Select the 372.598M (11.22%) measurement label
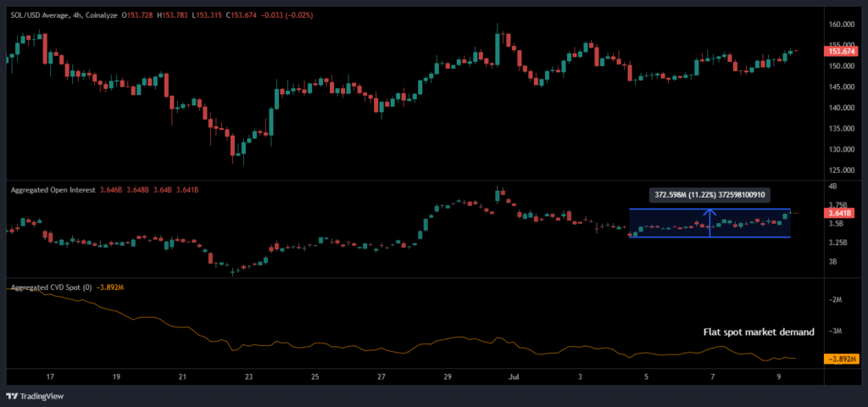This screenshot has height=407, width=868. pyautogui.click(x=709, y=194)
